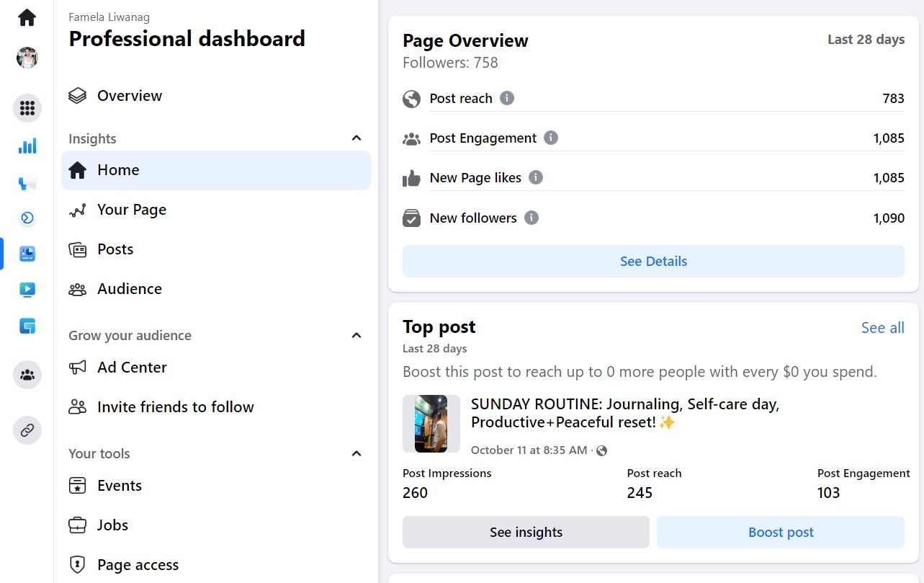Click the home icon in left rail
This screenshot has width=924, height=583.
click(x=27, y=17)
